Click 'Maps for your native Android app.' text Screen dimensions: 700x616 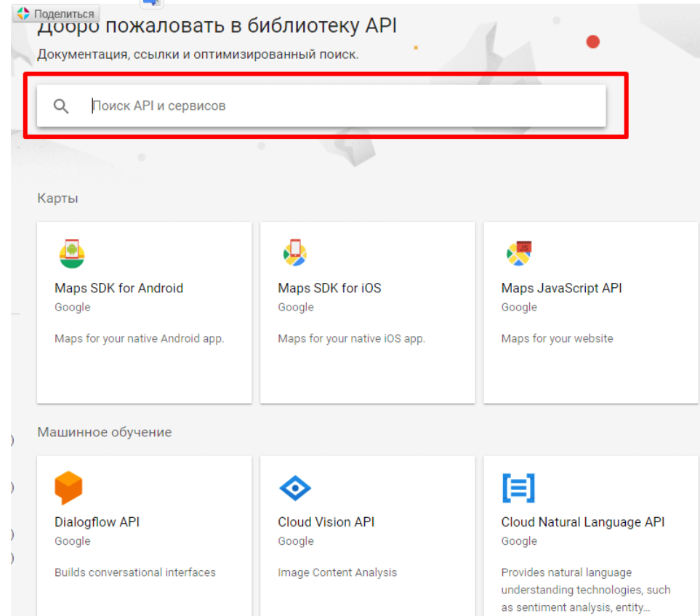(x=140, y=339)
